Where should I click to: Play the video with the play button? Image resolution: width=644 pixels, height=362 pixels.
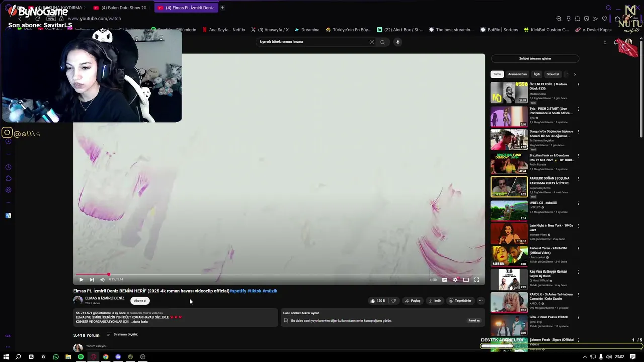(x=81, y=280)
